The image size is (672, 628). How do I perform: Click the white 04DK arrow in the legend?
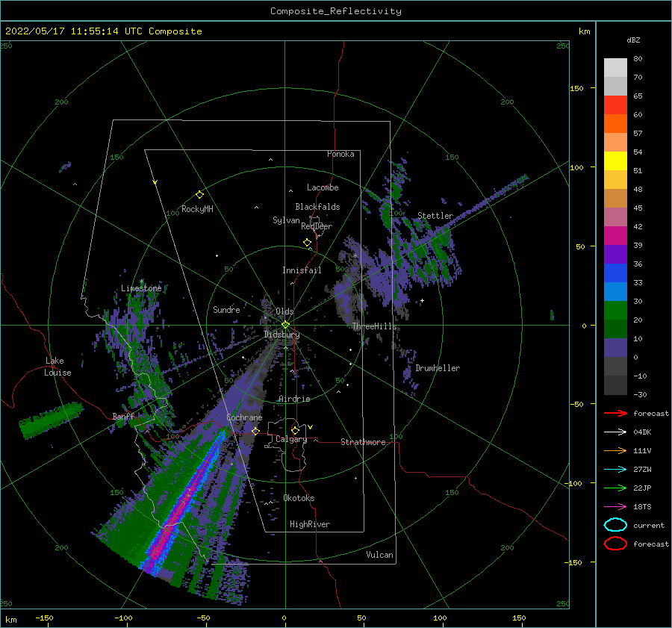click(x=615, y=432)
